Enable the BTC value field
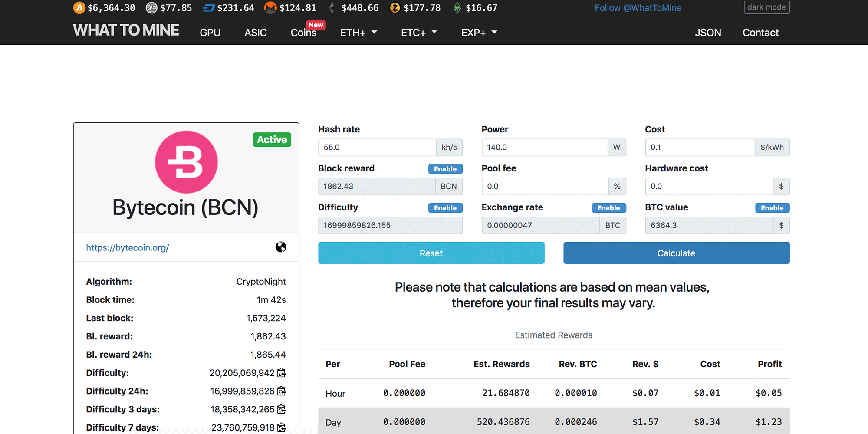 pyautogui.click(x=772, y=208)
